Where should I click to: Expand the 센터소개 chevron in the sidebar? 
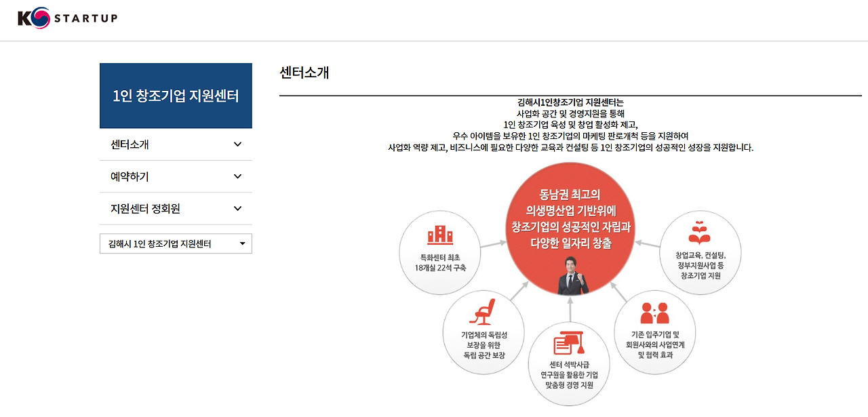(237, 144)
